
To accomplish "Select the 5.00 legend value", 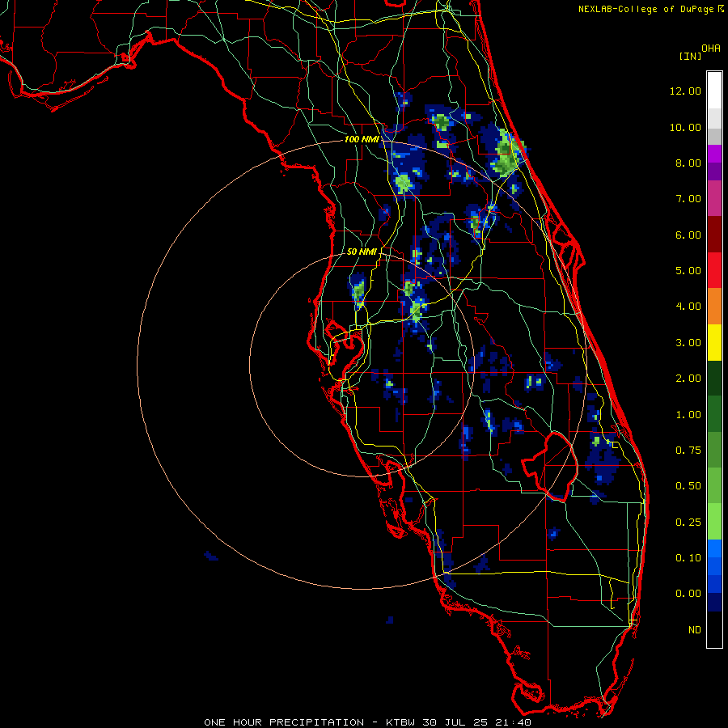I will [688, 271].
